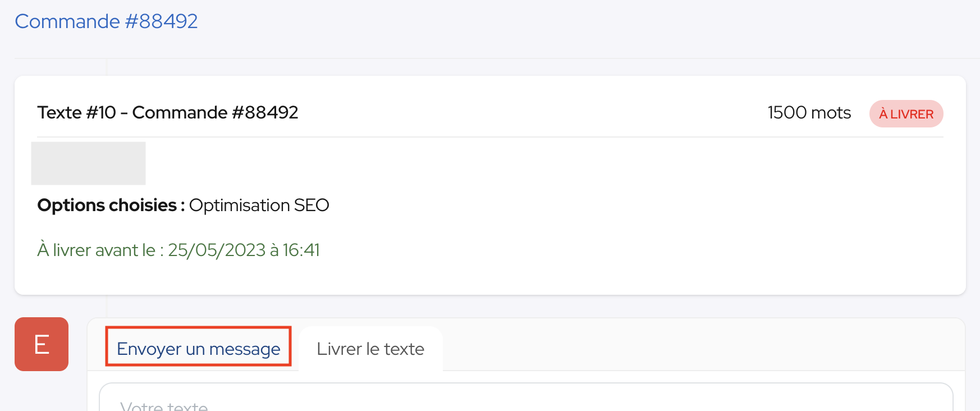Click the 25/05/2023 delivery date
This screenshot has width=980, height=411.
pos(217,250)
